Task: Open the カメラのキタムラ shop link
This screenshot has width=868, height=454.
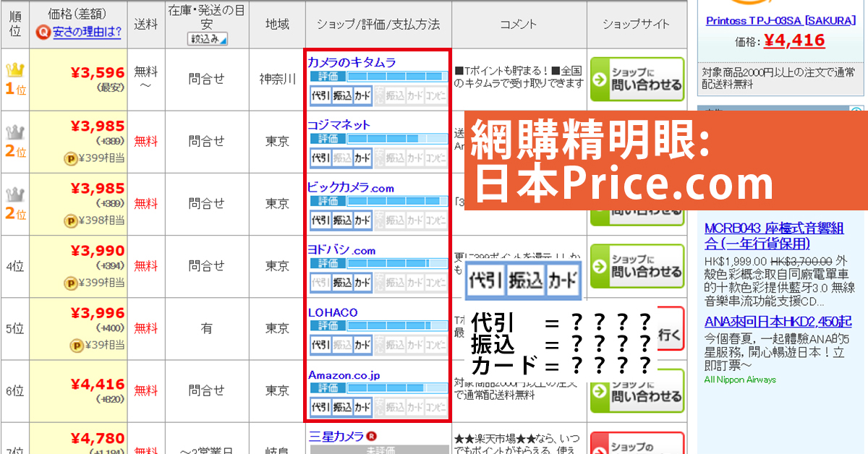Action: click(352, 62)
